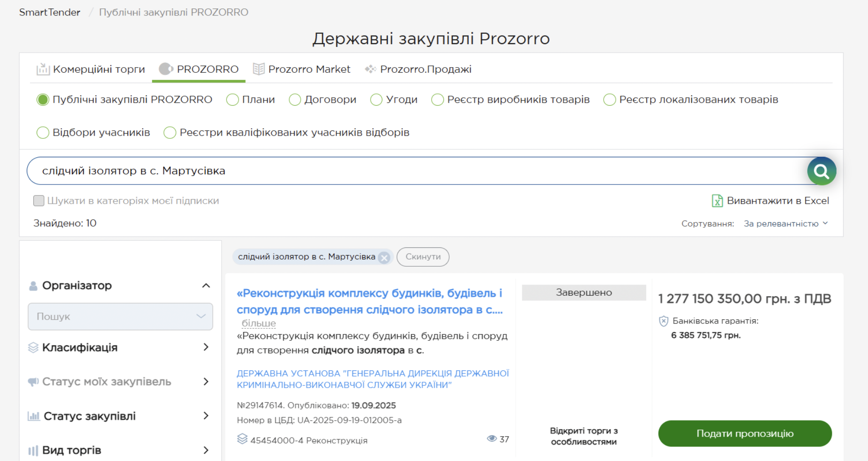Click the Excel file icon
The image size is (868, 461).
pyautogui.click(x=717, y=201)
